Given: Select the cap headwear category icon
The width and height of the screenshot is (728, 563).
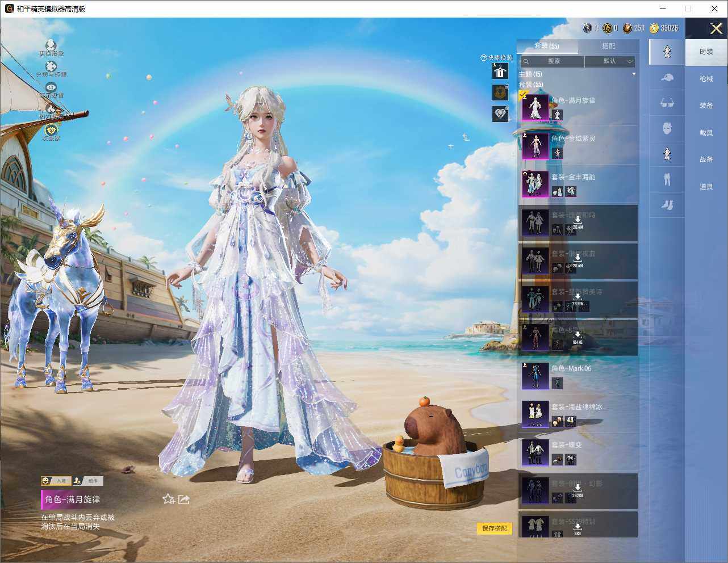Looking at the screenshot, I should 667,77.
